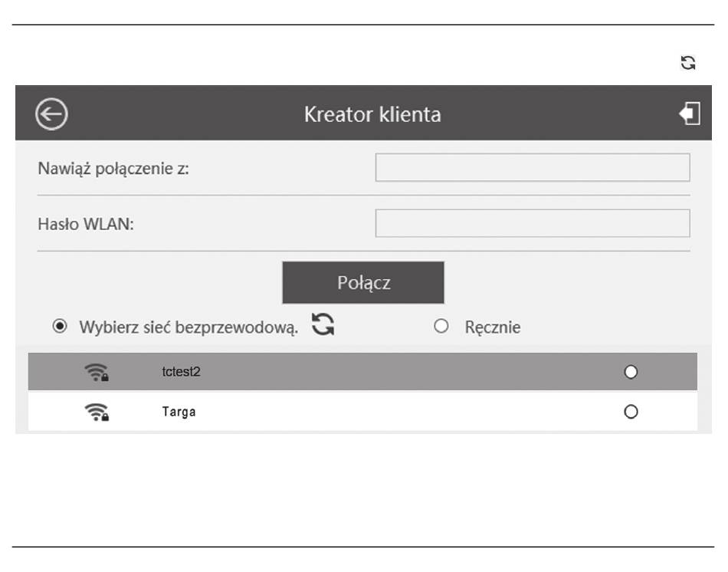This screenshot has height=572, width=728.
Task: Select the Ręcznie radio button
Action: pos(441,326)
